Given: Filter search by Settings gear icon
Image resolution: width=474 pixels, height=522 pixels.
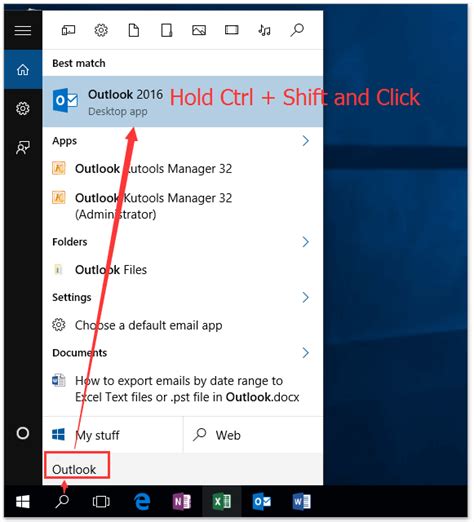Looking at the screenshot, I should (x=101, y=30).
